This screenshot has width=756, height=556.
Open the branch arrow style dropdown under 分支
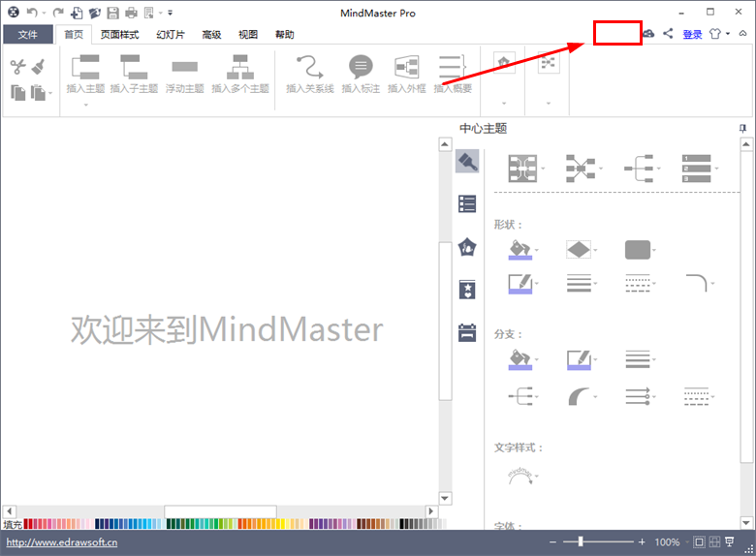pos(641,396)
